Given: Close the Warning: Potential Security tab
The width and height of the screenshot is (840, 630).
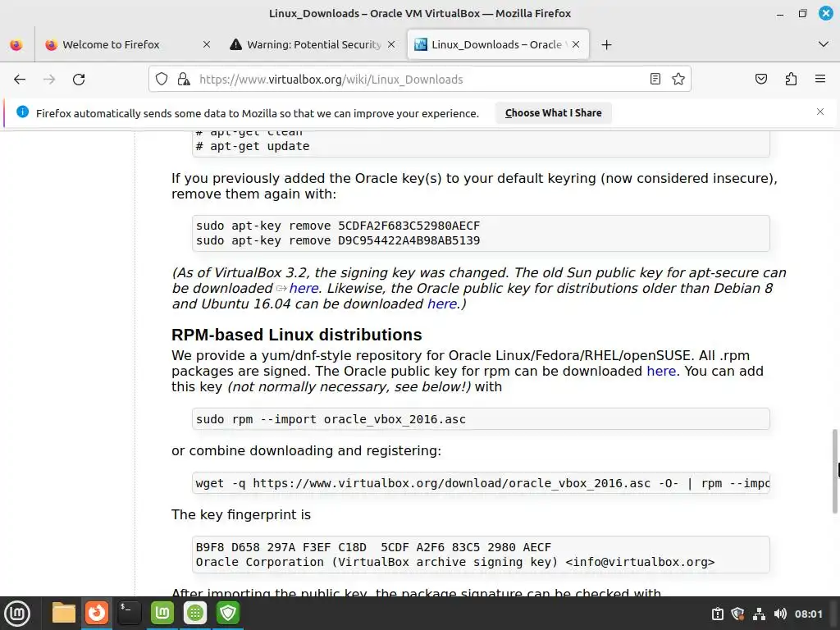Looking at the screenshot, I should click(x=391, y=44).
